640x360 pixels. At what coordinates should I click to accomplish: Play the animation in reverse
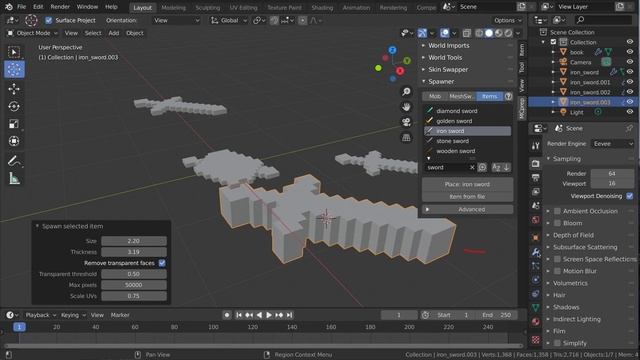click(x=259, y=315)
